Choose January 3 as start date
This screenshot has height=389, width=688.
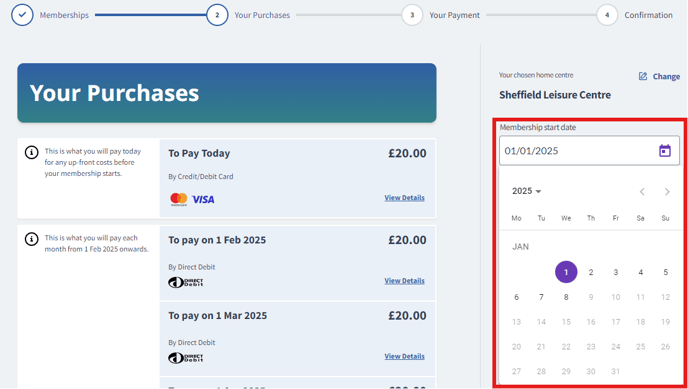pos(616,272)
